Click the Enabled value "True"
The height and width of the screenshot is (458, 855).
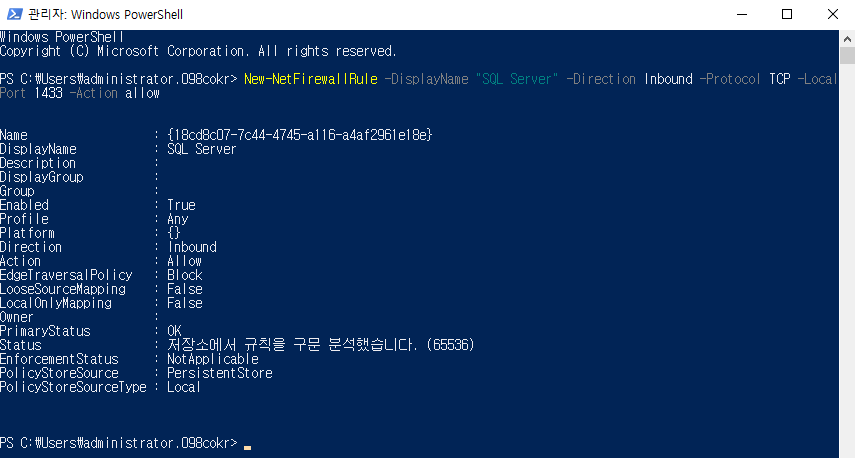tap(181, 205)
